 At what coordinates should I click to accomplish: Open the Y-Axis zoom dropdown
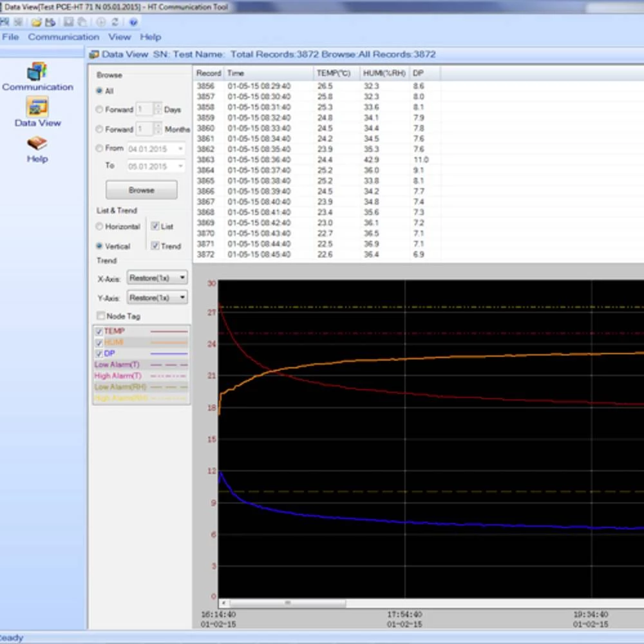click(157, 298)
